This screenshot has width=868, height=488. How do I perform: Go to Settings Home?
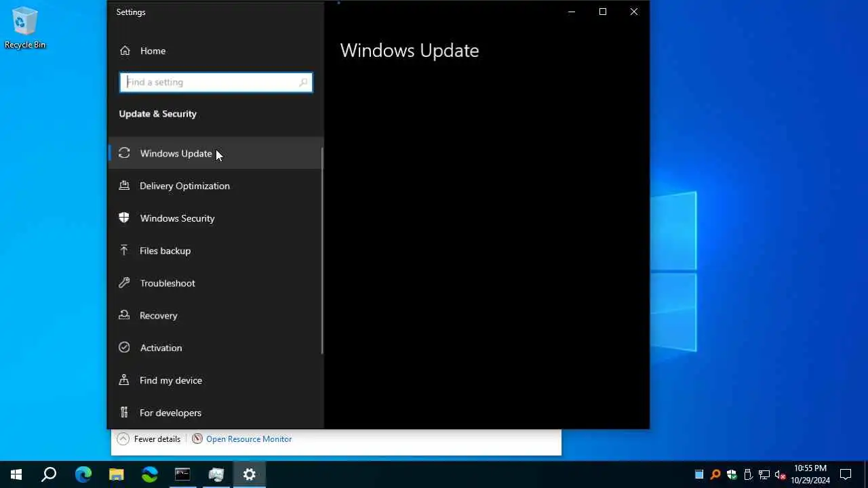coord(216,51)
